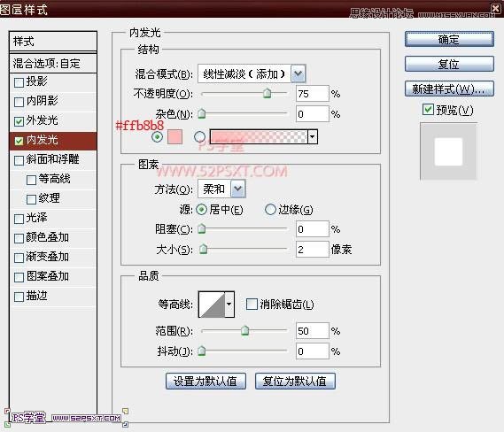Click the 阻塞 choke value field

[313, 229]
